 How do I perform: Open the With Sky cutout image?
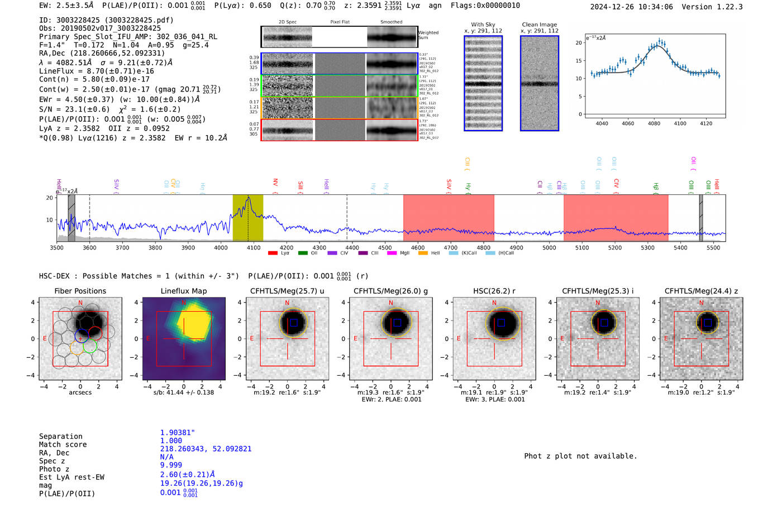(x=483, y=83)
